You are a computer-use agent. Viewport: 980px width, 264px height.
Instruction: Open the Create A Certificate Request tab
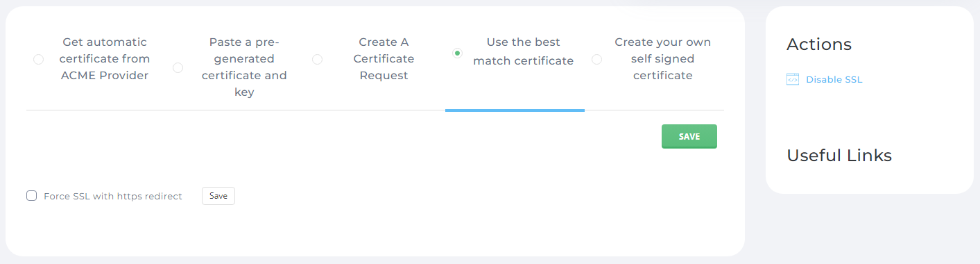(x=384, y=59)
